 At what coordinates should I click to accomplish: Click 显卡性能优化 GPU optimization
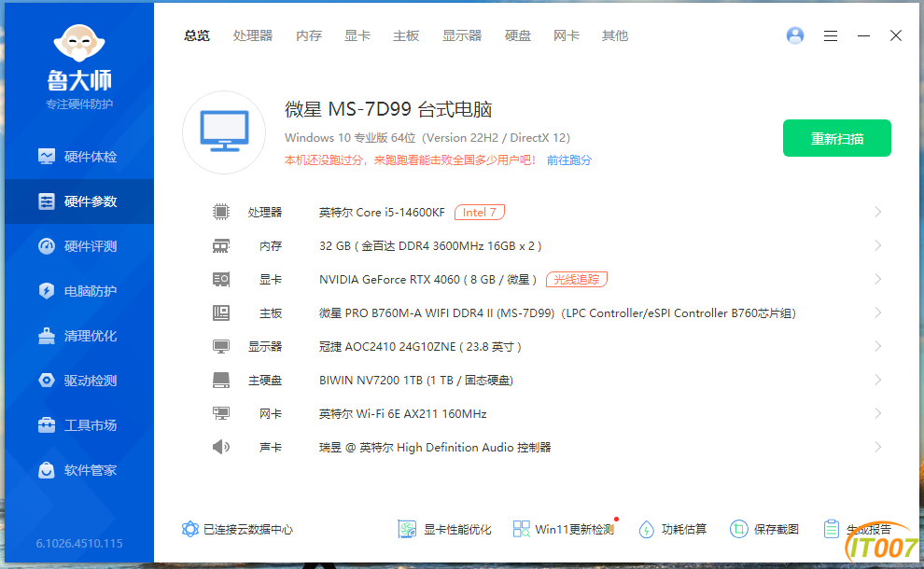445,529
